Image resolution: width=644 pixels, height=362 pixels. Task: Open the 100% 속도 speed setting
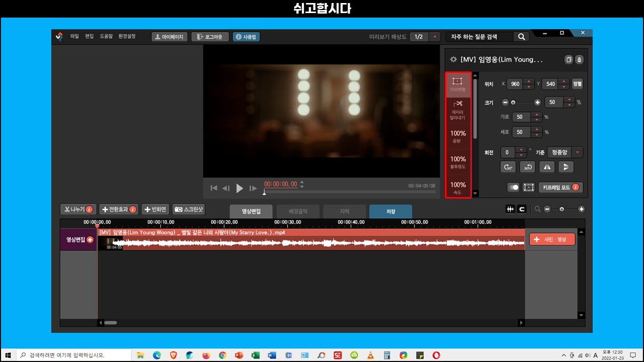pyautogui.click(x=458, y=187)
